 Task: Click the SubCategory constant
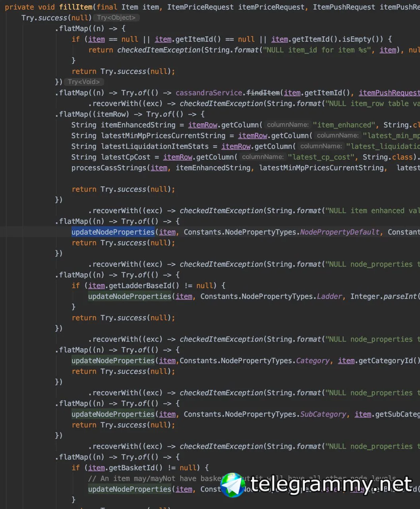tap(323, 414)
